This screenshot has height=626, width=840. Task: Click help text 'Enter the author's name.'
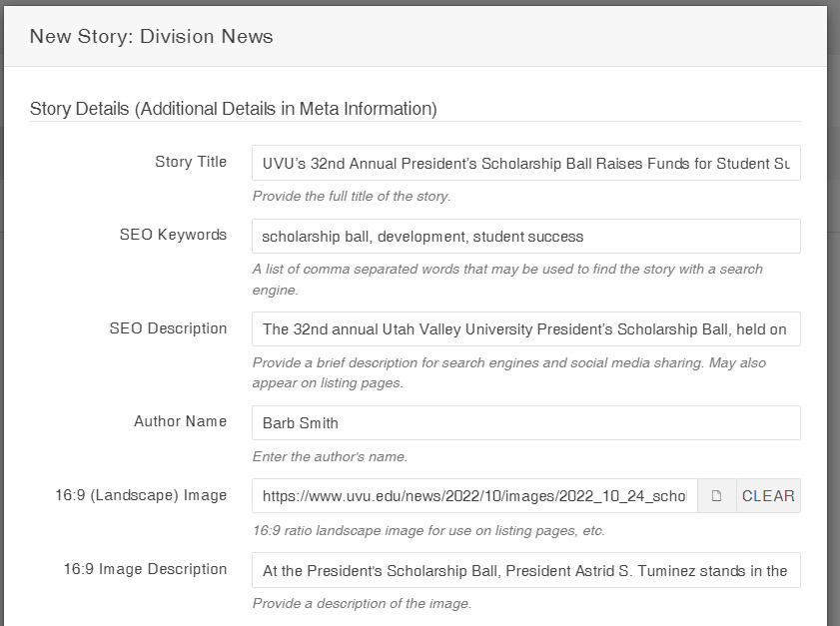(x=330, y=457)
